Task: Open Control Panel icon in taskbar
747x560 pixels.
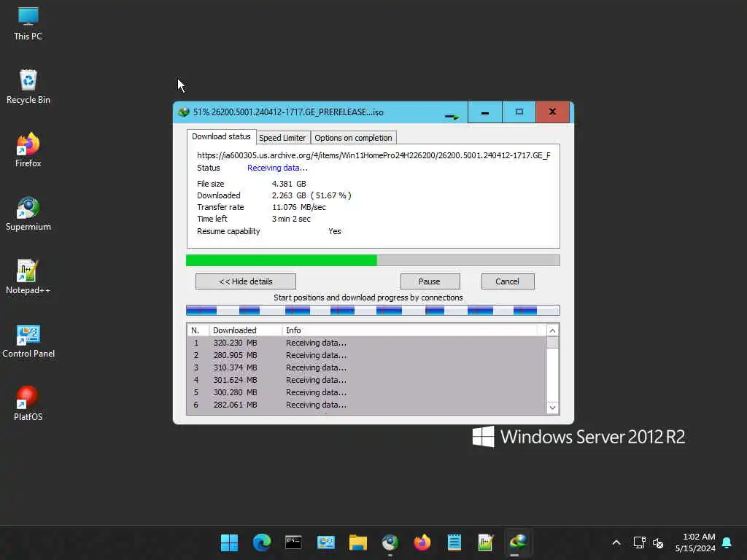Action: (x=326, y=542)
